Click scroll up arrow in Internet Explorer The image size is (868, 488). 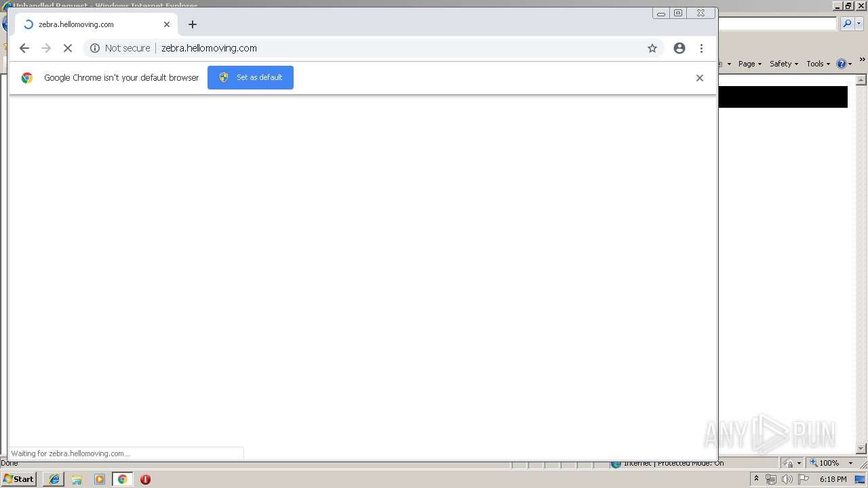862,80
